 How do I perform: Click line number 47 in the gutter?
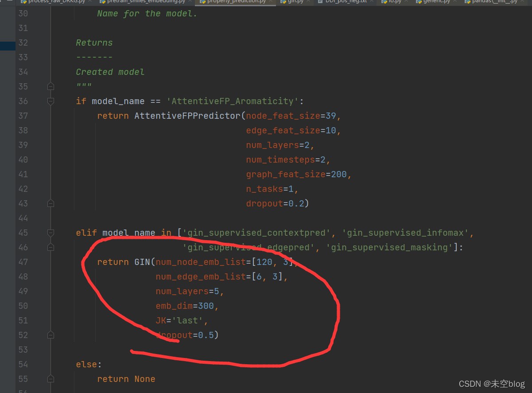pyautogui.click(x=23, y=262)
